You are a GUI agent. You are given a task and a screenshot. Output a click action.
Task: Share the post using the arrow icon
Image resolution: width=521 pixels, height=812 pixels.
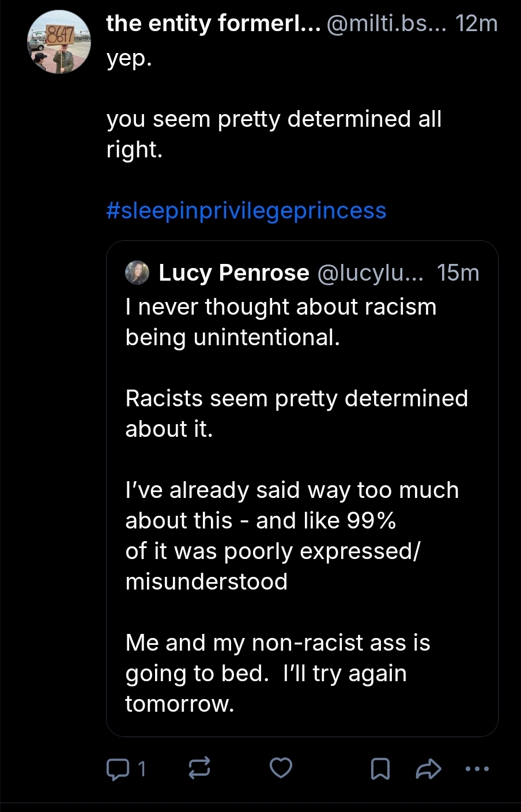click(x=428, y=768)
